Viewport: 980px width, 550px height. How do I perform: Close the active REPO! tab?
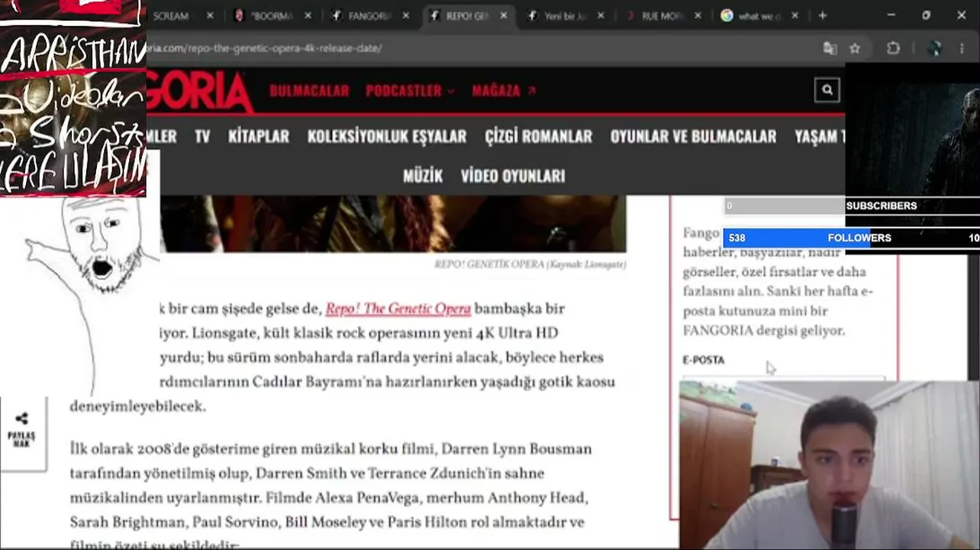pyautogui.click(x=503, y=15)
